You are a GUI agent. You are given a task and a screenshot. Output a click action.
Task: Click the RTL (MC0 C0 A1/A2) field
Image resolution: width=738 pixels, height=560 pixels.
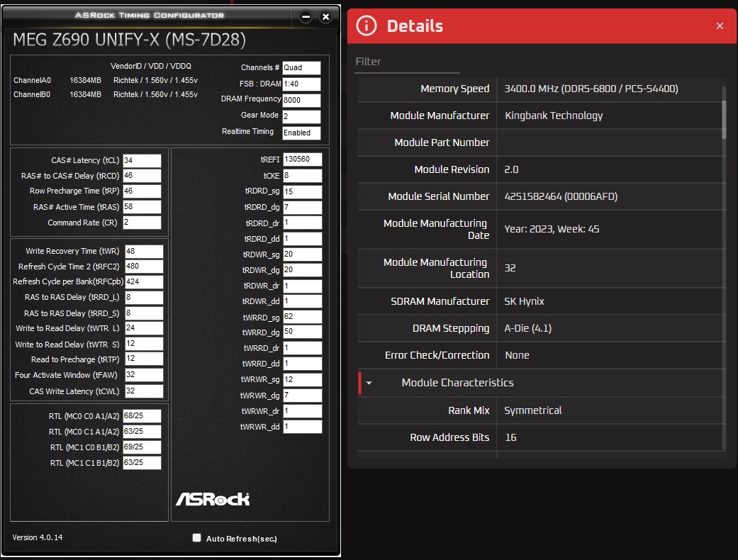(x=142, y=416)
